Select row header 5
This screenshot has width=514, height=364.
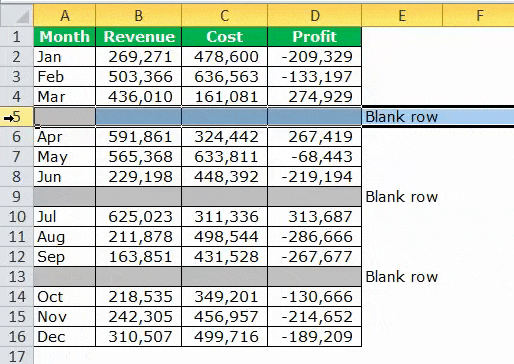17,117
